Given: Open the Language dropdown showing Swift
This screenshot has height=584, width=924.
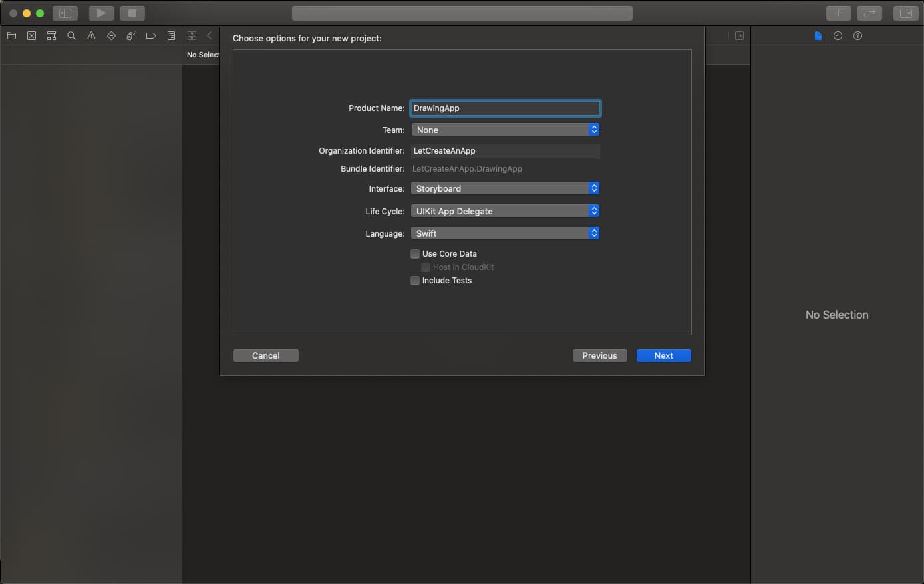Looking at the screenshot, I should click(x=505, y=233).
